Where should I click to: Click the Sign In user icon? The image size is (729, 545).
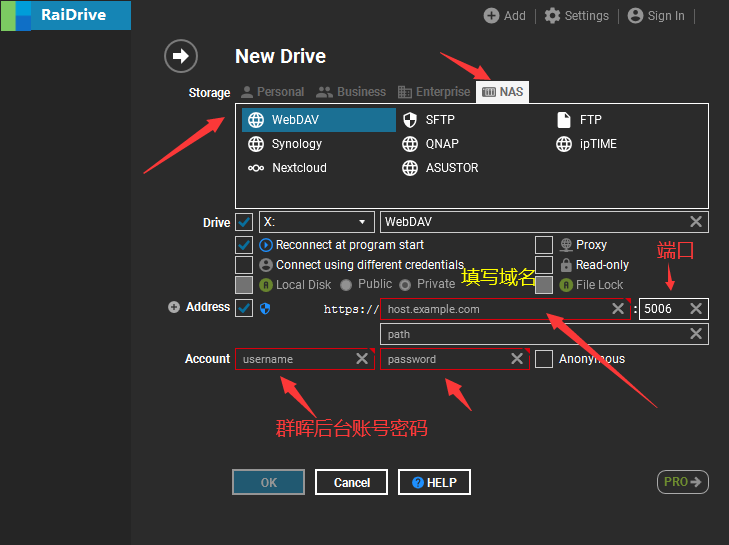pos(635,16)
